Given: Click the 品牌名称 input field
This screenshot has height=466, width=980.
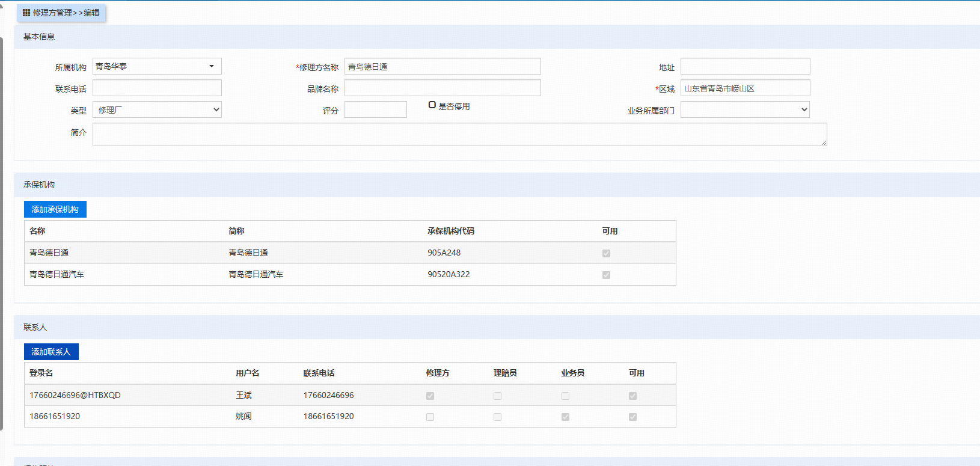Looking at the screenshot, I should tap(443, 88).
